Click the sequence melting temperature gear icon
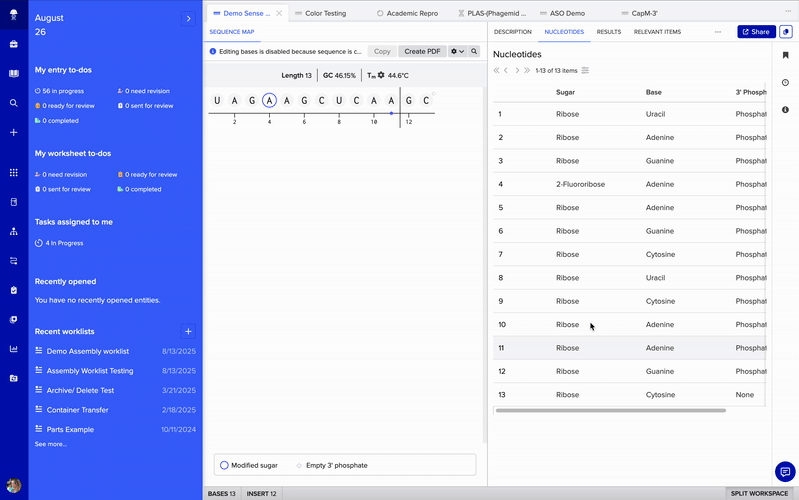Image resolution: width=799 pixels, height=500 pixels. pyautogui.click(x=380, y=75)
